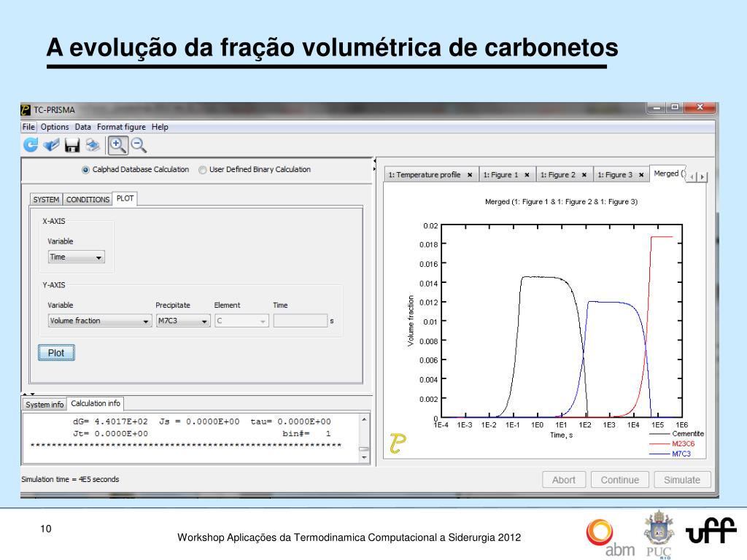Click the 'Time, s' axis label
Image resolution: width=747 pixels, height=560 pixels.
[561, 435]
